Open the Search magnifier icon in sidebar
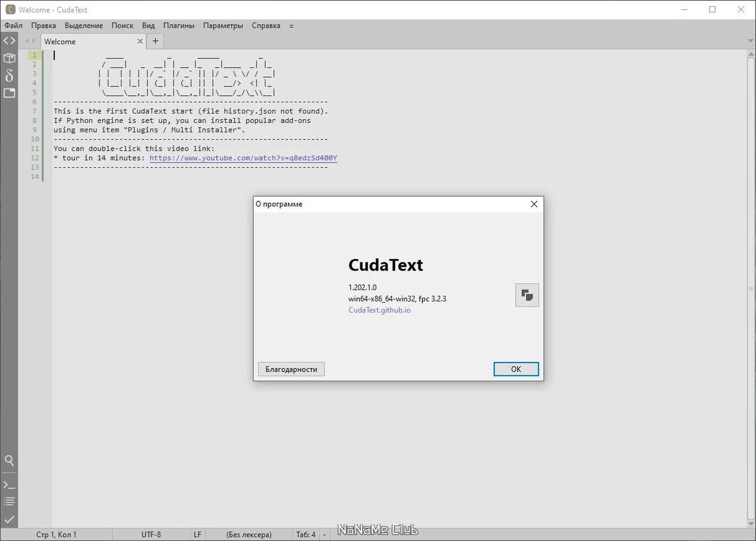The width and height of the screenshot is (756, 541). click(x=9, y=461)
